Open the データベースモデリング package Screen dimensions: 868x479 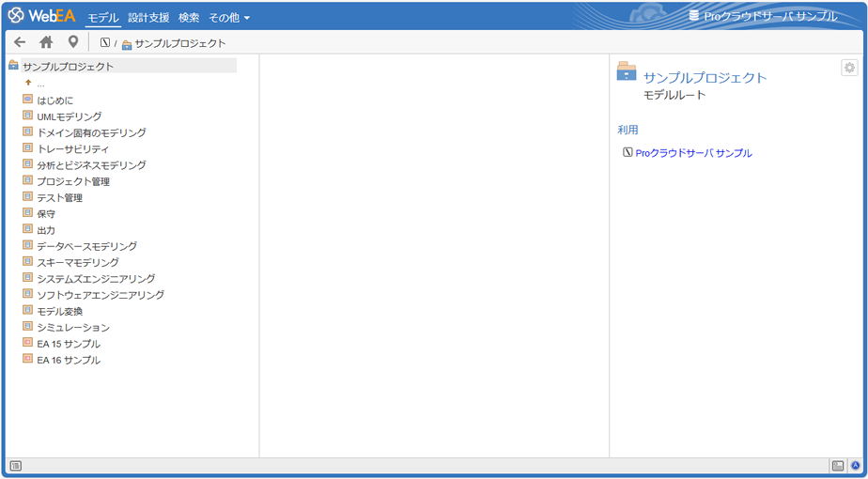(87, 246)
